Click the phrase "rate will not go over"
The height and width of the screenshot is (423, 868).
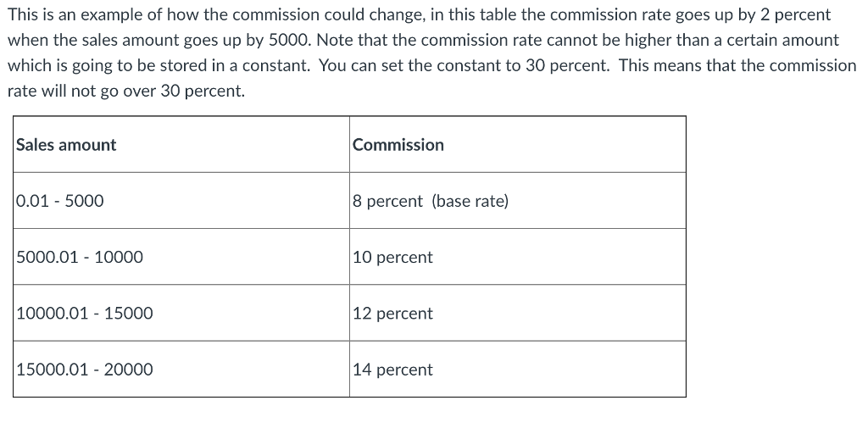(x=82, y=92)
